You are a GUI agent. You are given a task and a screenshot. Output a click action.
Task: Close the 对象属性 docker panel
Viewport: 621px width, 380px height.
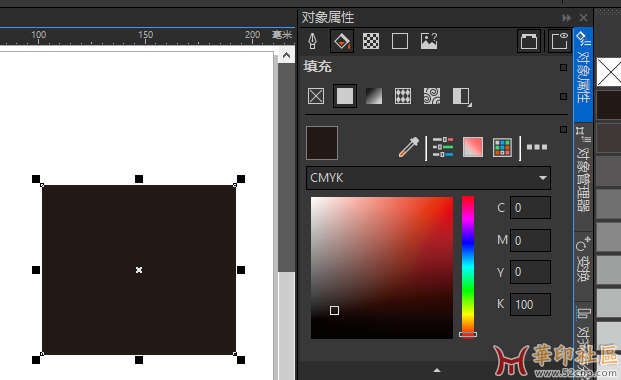583,18
